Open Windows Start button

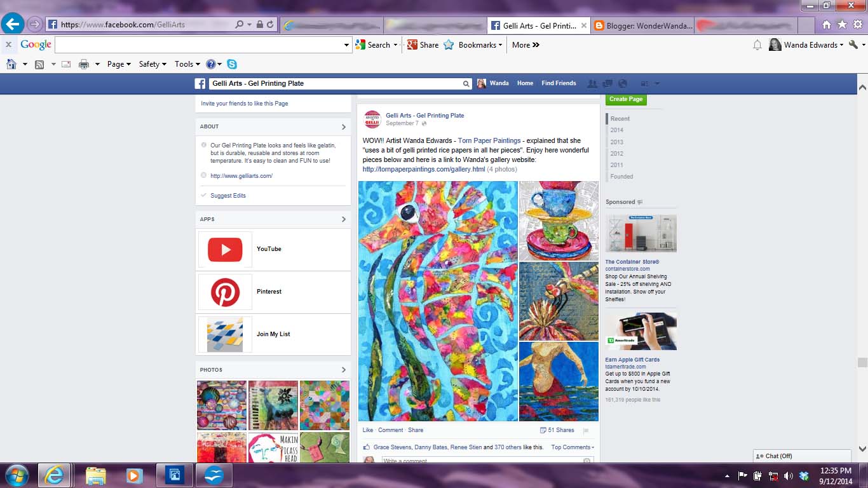point(16,475)
